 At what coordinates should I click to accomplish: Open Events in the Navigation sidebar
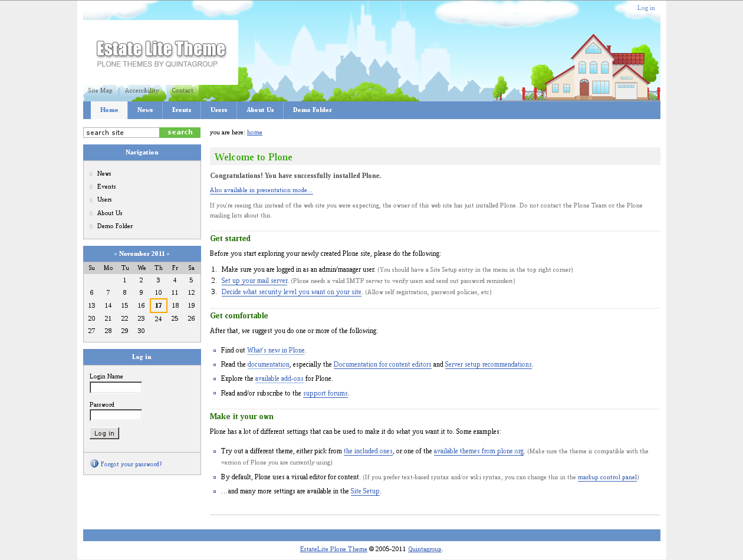(106, 187)
